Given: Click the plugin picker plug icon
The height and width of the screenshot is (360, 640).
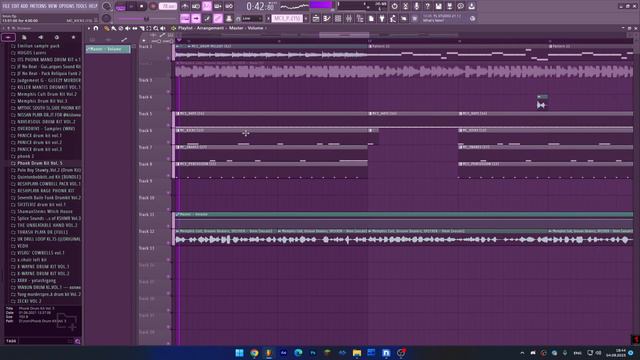Looking at the screenshot, I should [x=382, y=18].
